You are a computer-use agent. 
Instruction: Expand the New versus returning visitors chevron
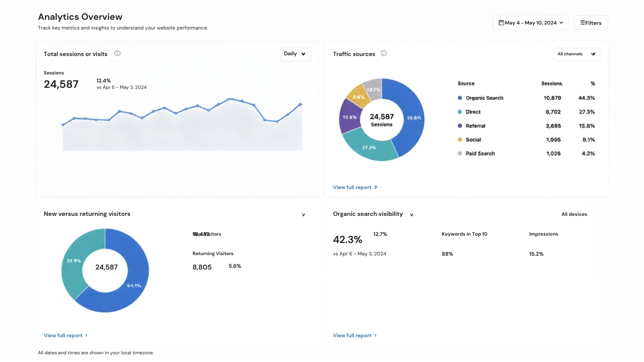click(x=304, y=215)
